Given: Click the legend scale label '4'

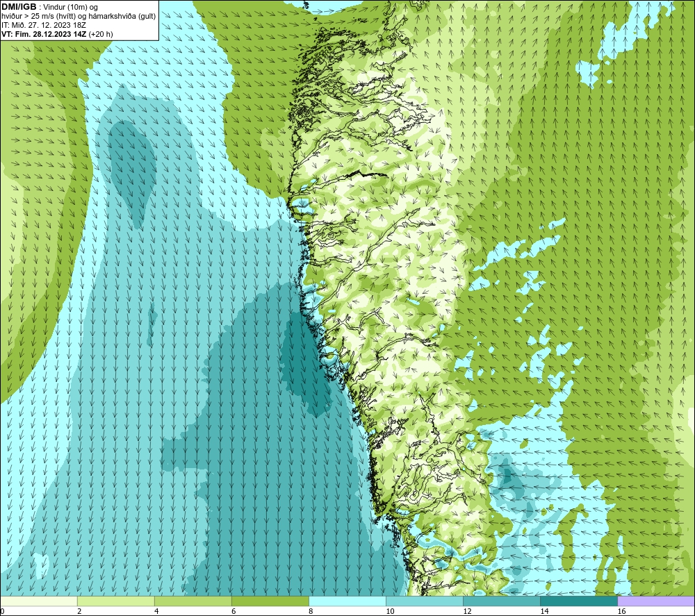Looking at the screenshot, I should pyautogui.click(x=156, y=612).
